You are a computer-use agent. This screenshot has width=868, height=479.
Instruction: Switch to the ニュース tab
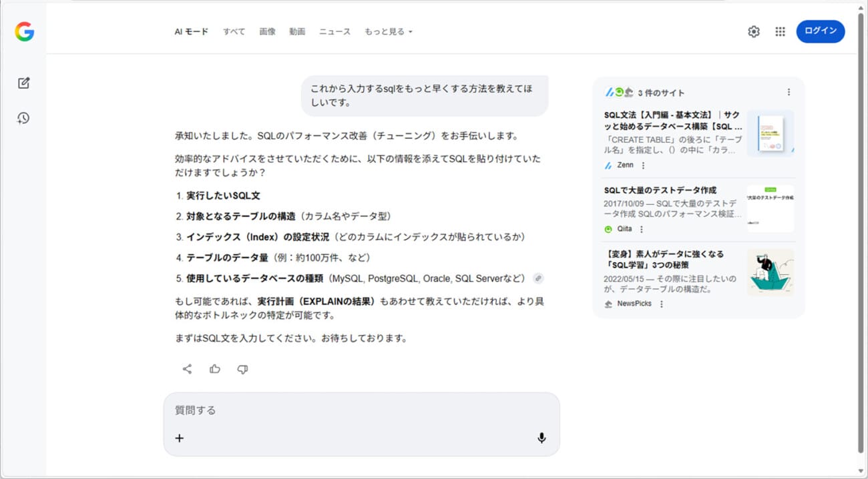[x=335, y=31]
